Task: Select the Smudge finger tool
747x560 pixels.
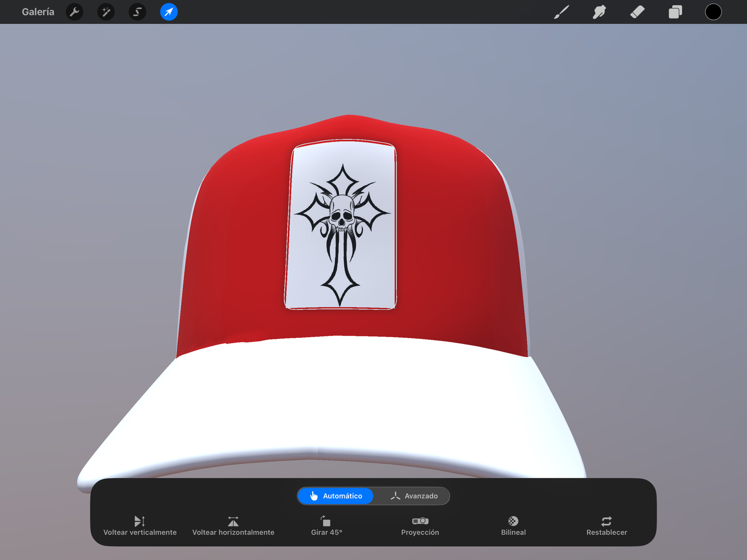Action: [599, 12]
